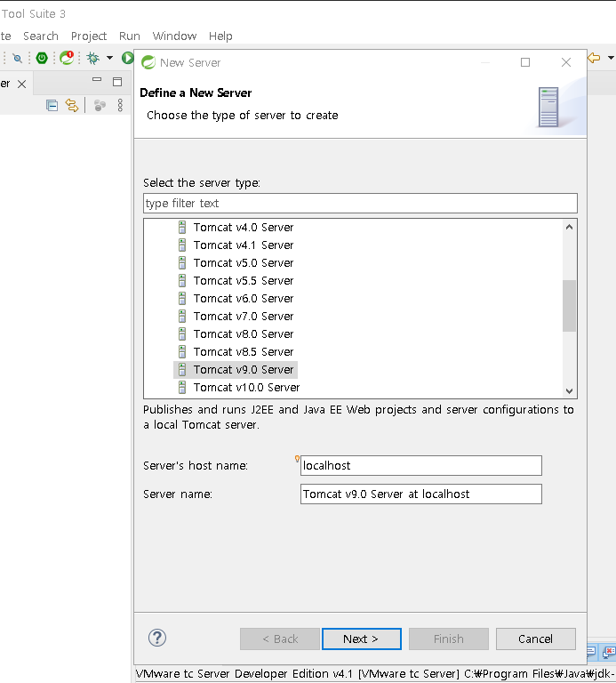The image size is (616, 683).
Task: Click the type filter text field
Action: [x=361, y=204]
